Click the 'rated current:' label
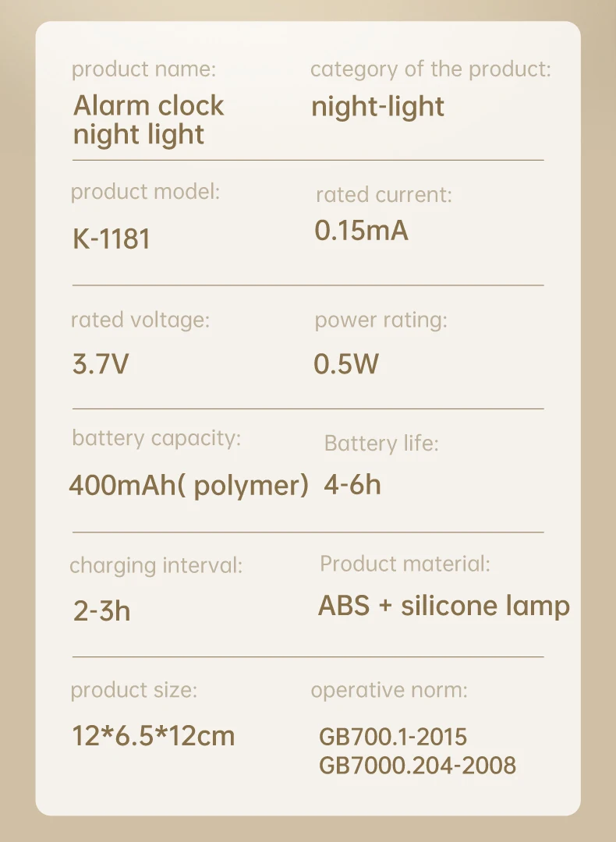 pyautogui.click(x=384, y=195)
